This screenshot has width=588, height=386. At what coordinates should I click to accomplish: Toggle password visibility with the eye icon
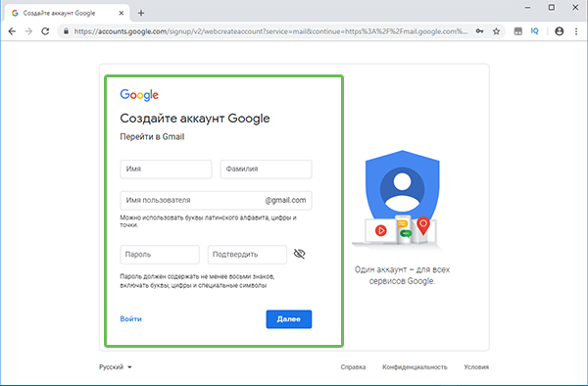point(299,254)
